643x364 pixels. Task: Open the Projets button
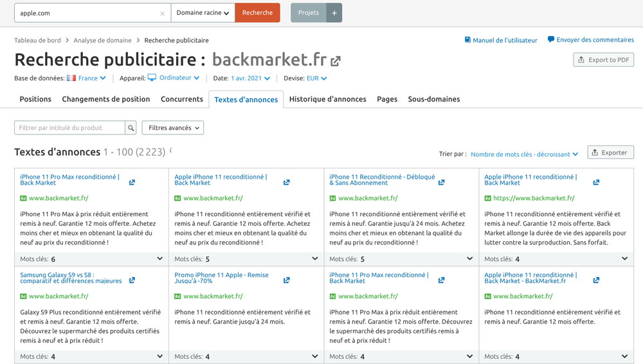coord(309,13)
